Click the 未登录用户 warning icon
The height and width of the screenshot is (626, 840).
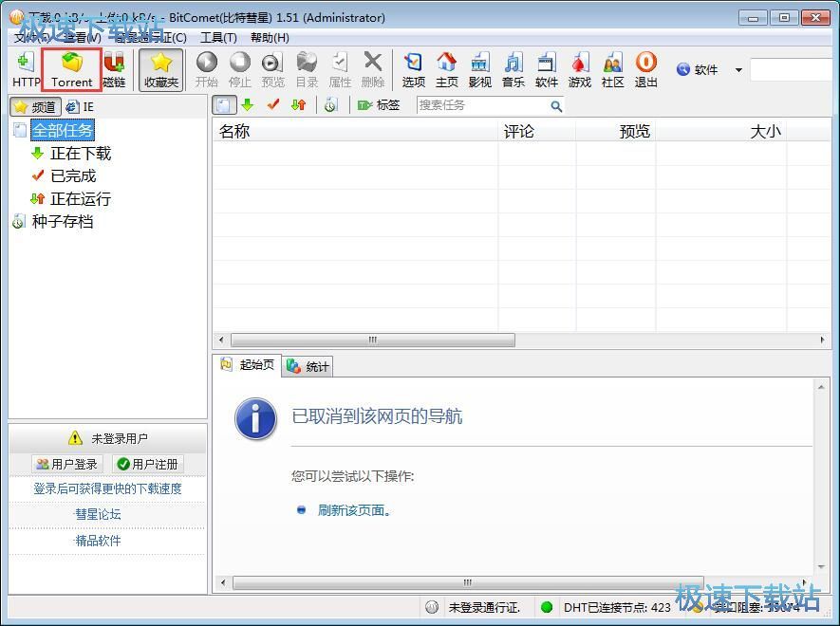(75, 438)
